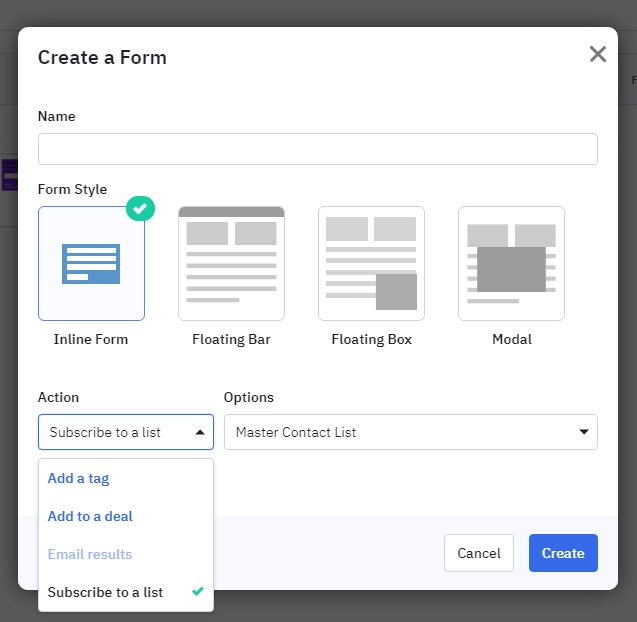Select the Modal form style icon
Screen dimensions: 637x622
[511, 263]
